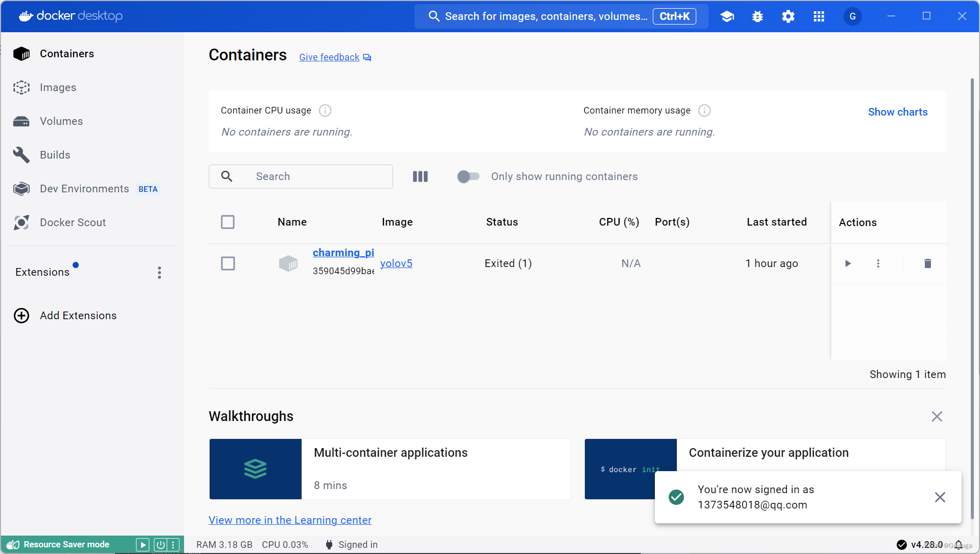Open the Extensions options menu
The image size is (980, 554).
pos(159,272)
